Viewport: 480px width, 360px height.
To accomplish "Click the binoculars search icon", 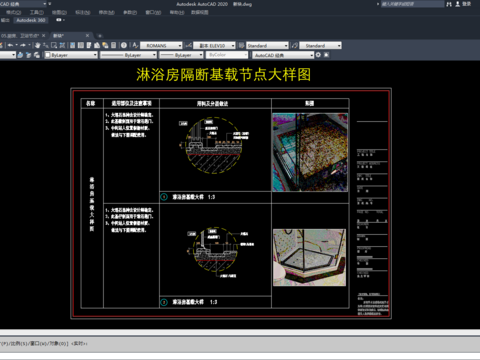I will click(x=449, y=4).
